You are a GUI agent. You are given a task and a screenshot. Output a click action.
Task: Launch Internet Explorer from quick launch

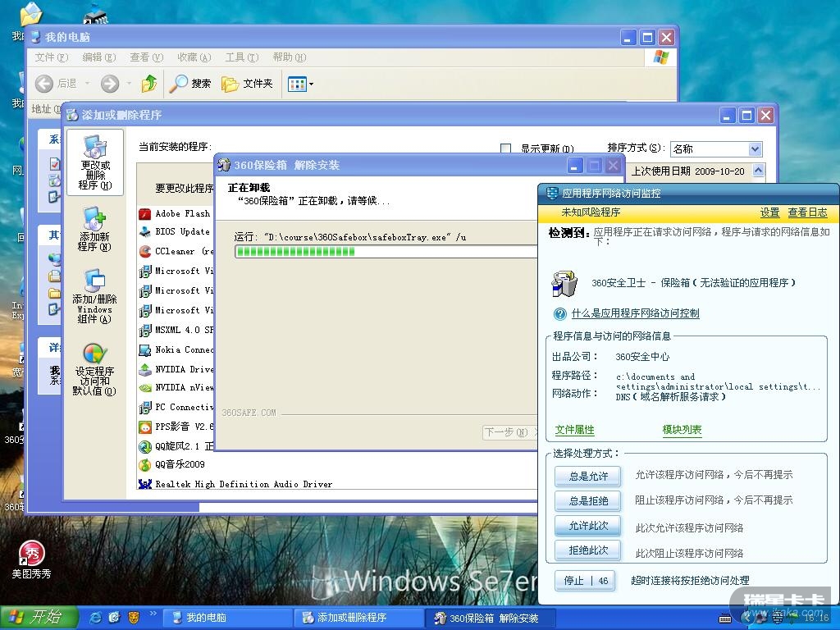click(96, 618)
